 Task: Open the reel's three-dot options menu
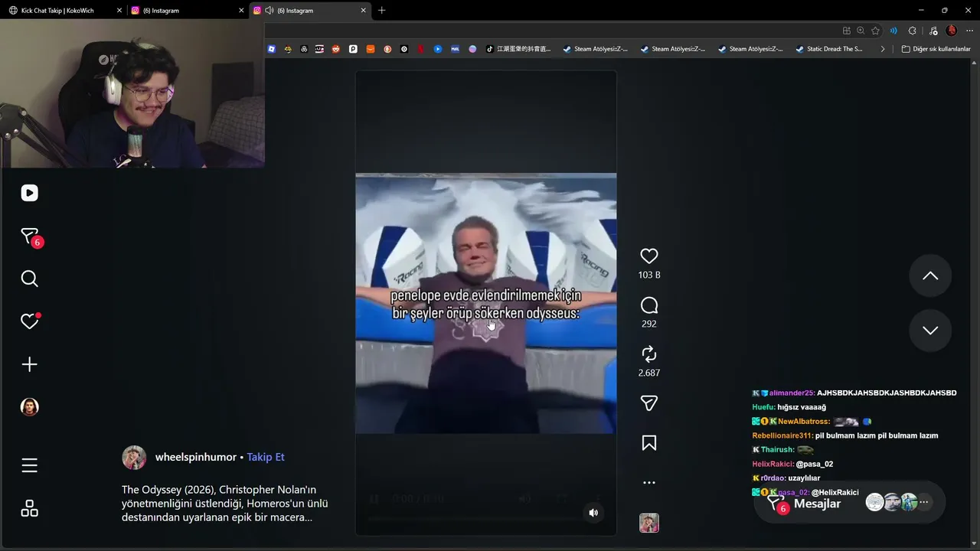coord(649,483)
